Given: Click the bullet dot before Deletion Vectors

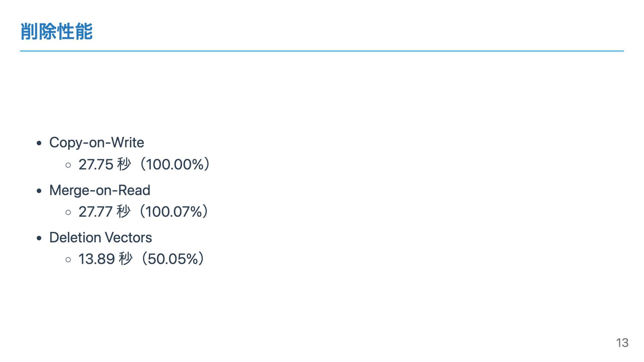Looking at the screenshot, I should pos(39,238).
